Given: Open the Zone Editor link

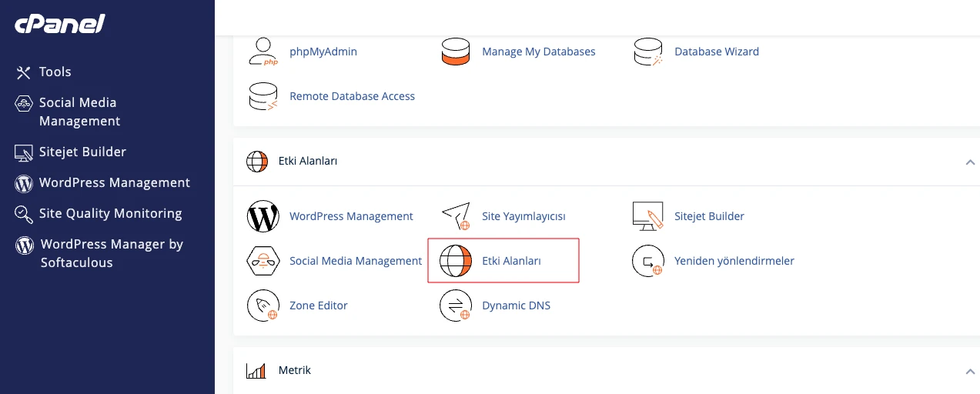Looking at the screenshot, I should pos(319,306).
